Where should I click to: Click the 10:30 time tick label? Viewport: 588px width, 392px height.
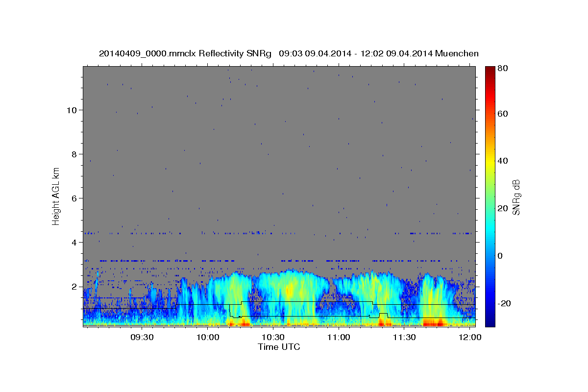click(x=273, y=338)
